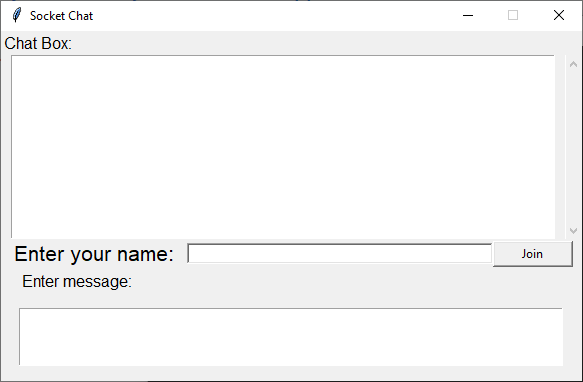Focus the name entry field

coord(339,253)
